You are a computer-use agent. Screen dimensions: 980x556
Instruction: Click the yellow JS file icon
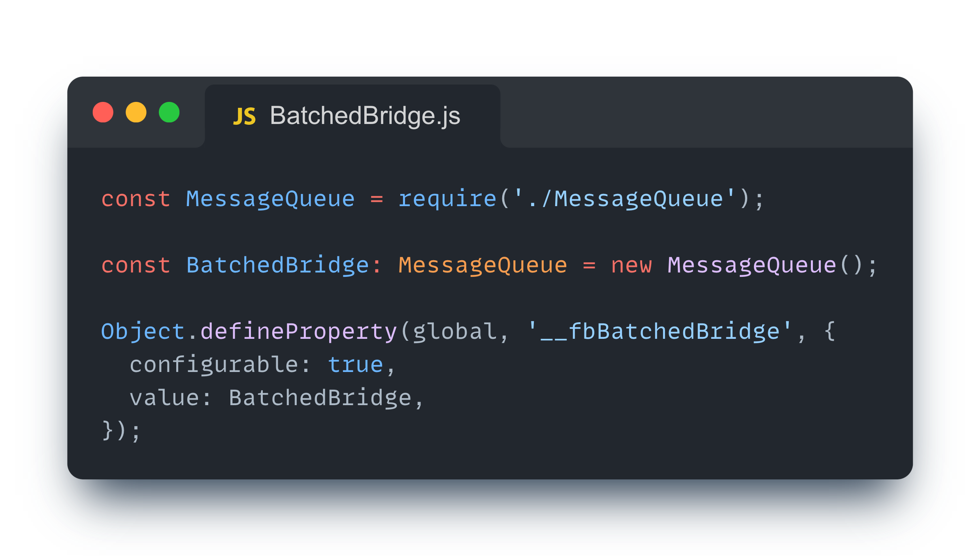click(244, 116)
